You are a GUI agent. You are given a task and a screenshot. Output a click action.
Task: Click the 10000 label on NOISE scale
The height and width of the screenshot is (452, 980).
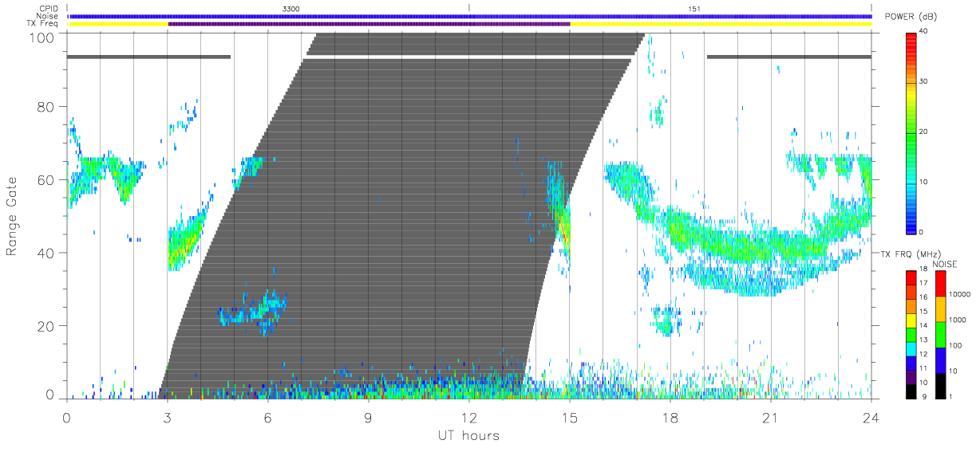click(960, 294)
